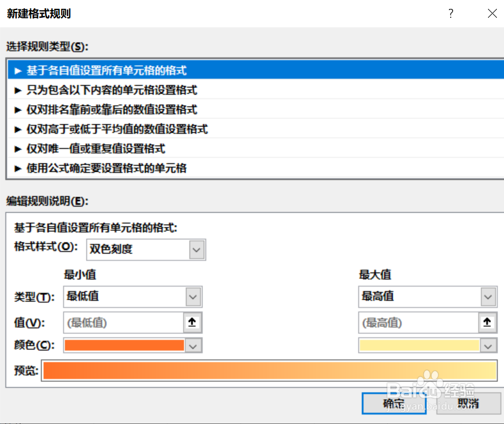Open the 格式样式 dropdown showing 双色刻度

tap(146, 249)
